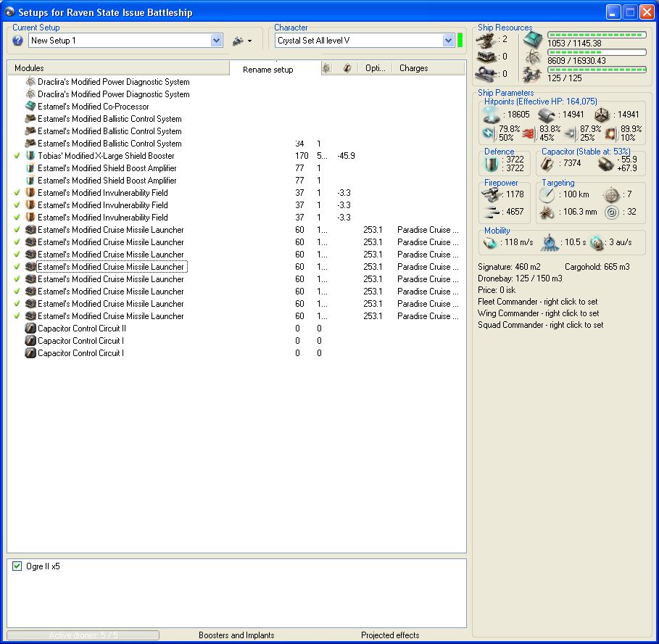Click the Active drones 5 / 5 bar

83,635
